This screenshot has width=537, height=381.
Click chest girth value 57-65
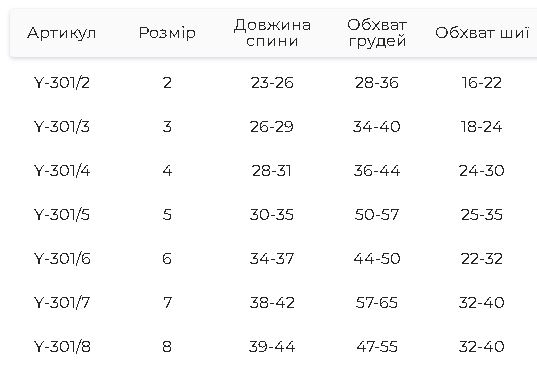point(377,303)
